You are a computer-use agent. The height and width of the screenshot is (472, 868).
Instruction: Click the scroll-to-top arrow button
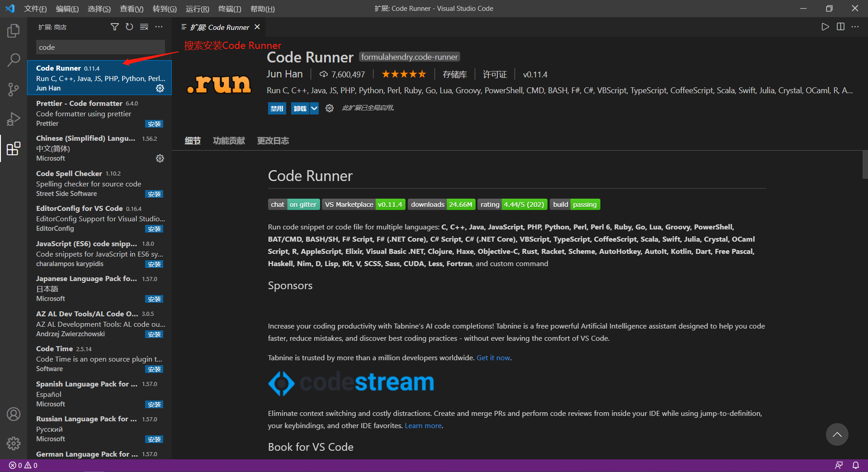pos(837,434)
